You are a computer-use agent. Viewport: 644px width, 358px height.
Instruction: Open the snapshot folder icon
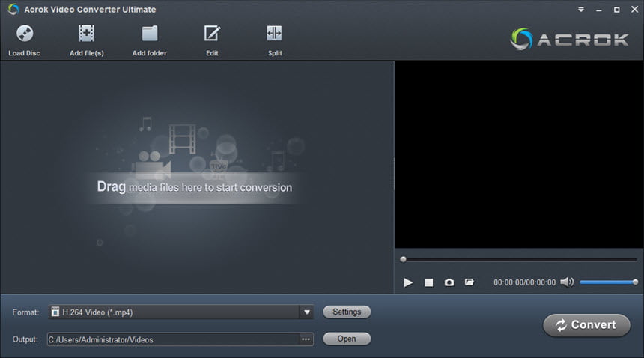tap(469, 282)
